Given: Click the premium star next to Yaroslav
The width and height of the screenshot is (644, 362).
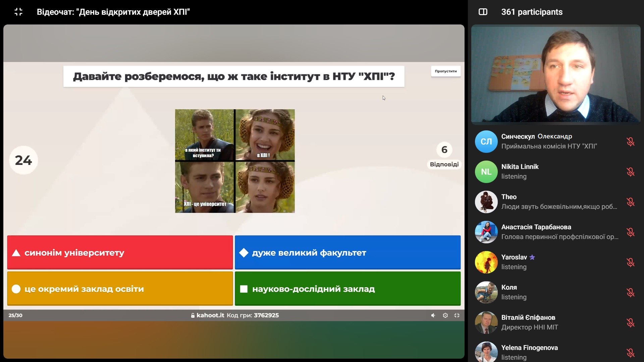Looking at the screenshot, I should point(532,257).
